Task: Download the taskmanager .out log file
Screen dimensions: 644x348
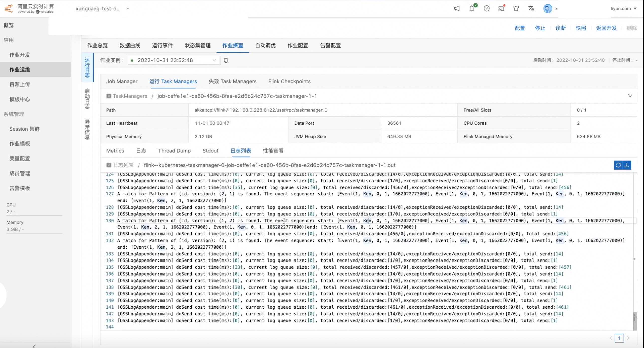Action: click(627, 165)
